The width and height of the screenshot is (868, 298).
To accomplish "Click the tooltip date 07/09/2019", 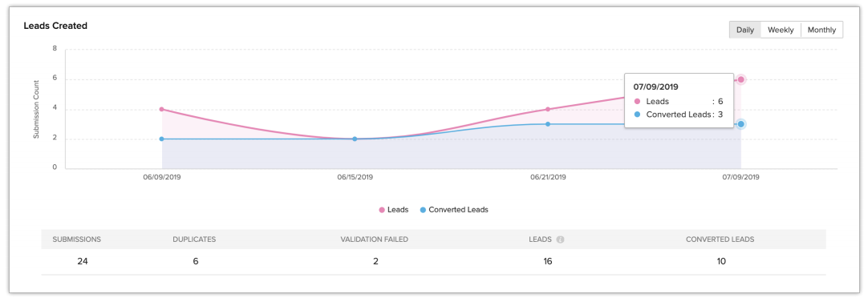I will [656, 87].
